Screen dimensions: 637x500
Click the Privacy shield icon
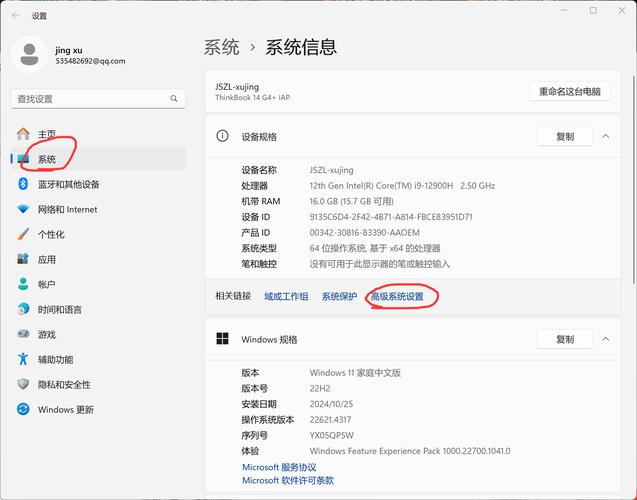(x=23, y=384)
